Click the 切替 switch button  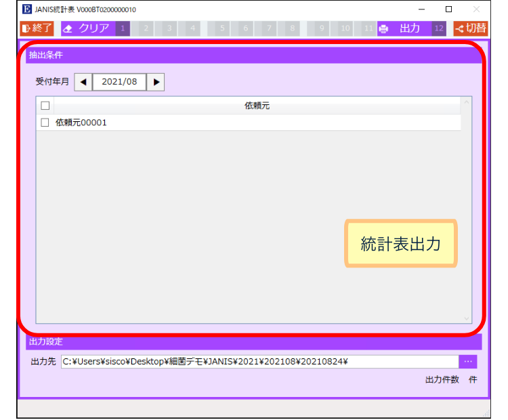pyautogui.click(x=470, y=28)
